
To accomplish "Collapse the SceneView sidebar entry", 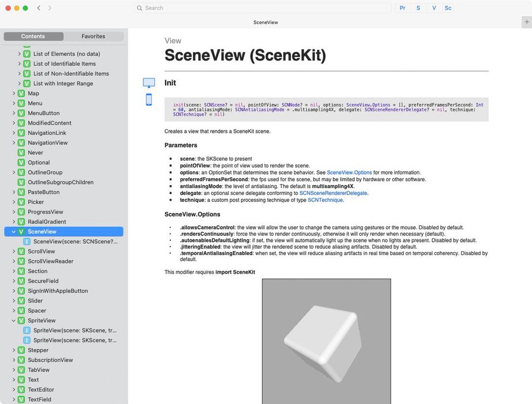I will (13, 231).
